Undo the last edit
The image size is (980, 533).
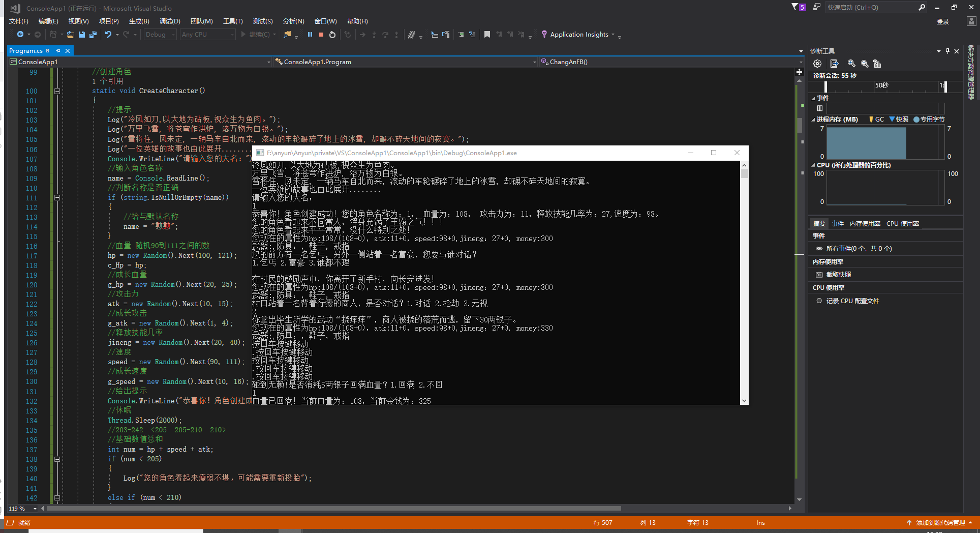pos(108,35)
